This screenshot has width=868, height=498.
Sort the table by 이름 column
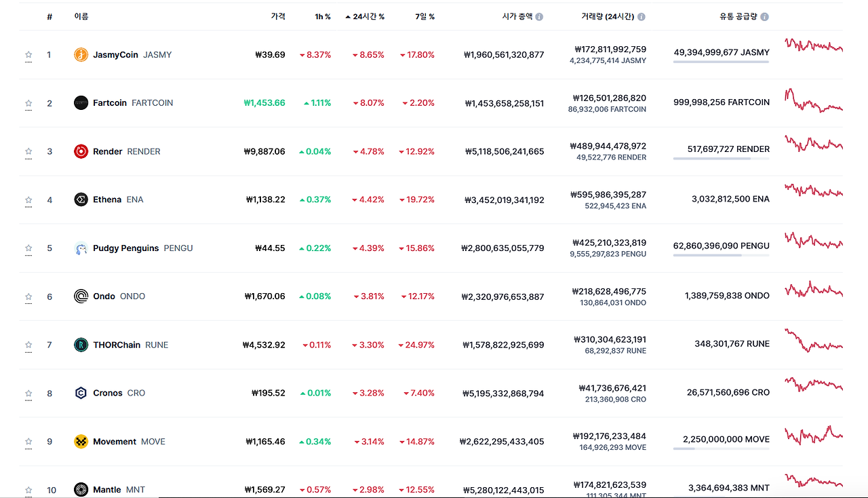pos(81,16)
